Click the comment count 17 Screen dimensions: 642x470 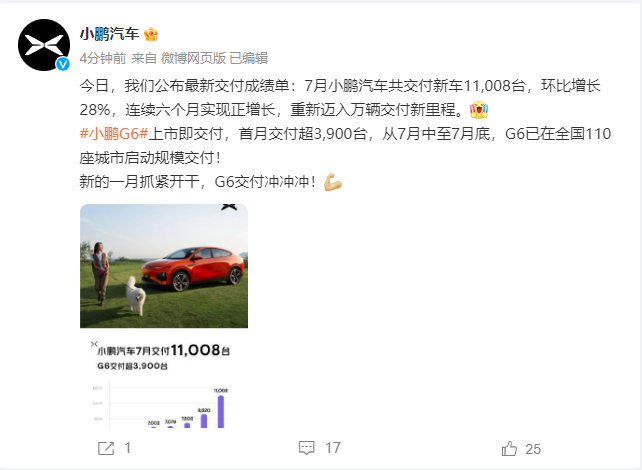click(x=333, y=448)
